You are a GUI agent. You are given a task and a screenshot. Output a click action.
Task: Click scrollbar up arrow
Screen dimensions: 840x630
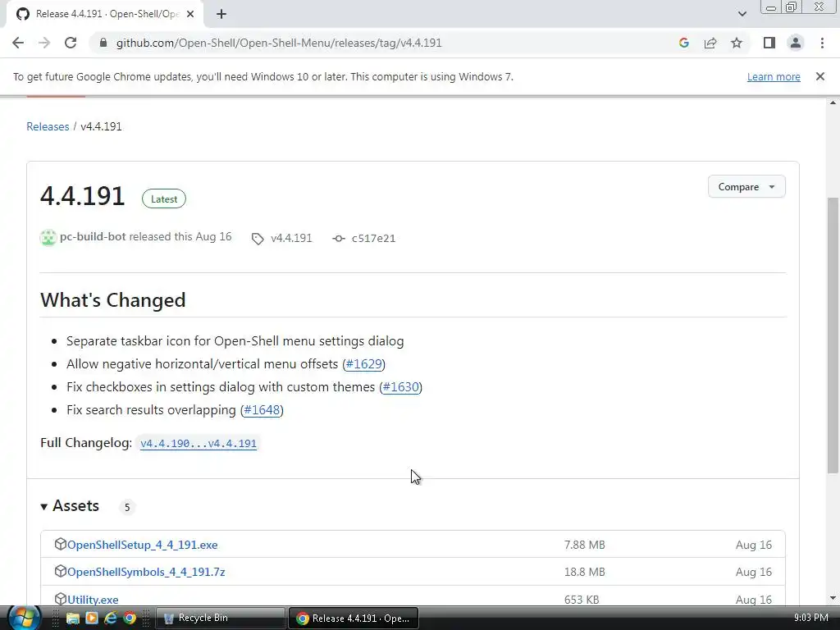tap(833, 103)
